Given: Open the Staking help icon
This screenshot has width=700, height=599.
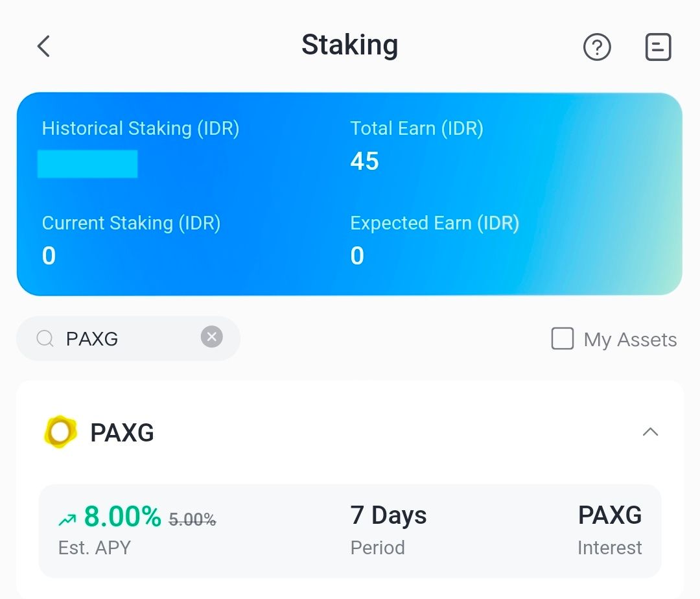Looking at the screenshot, I should tap(597, 47).
